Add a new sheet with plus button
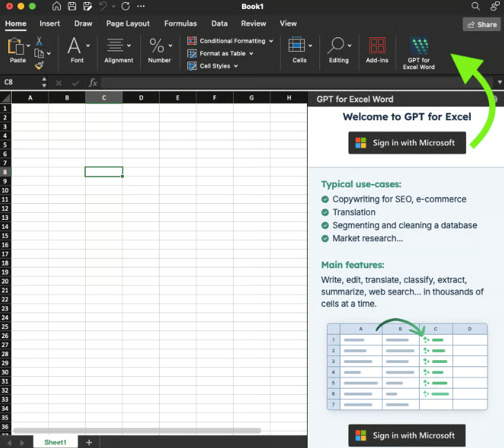This screenshot has height=448, width=504. 89,442
